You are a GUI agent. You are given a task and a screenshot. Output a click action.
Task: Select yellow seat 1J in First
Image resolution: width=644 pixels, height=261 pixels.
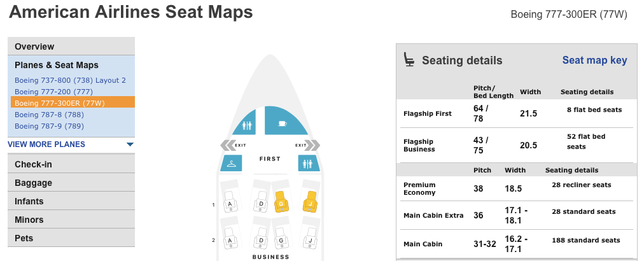point(310,201)
